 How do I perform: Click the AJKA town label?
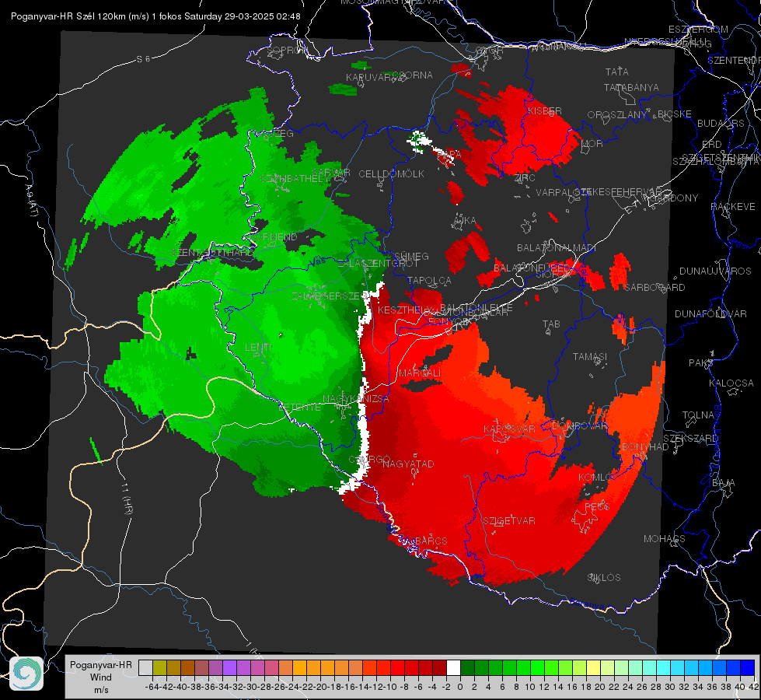click(x=464, y=220)
